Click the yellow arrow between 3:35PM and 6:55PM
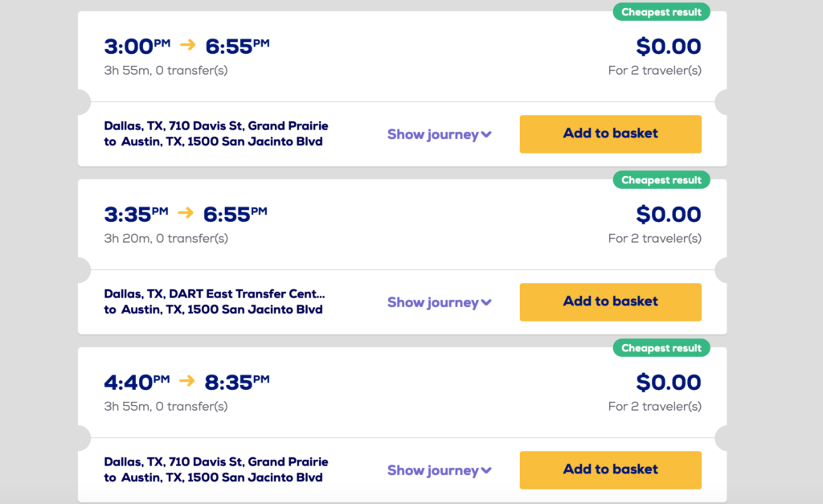This screenshot has height=504, width=823. (186, 213)
